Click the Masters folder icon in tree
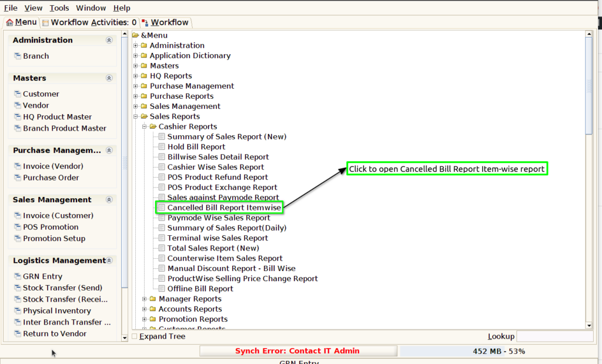 (144, 66)
